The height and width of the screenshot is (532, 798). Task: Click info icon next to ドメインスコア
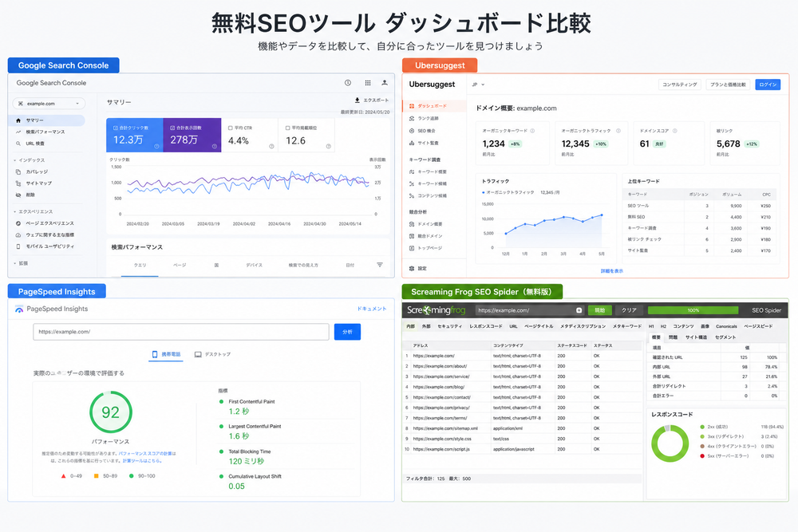[675, 131]
